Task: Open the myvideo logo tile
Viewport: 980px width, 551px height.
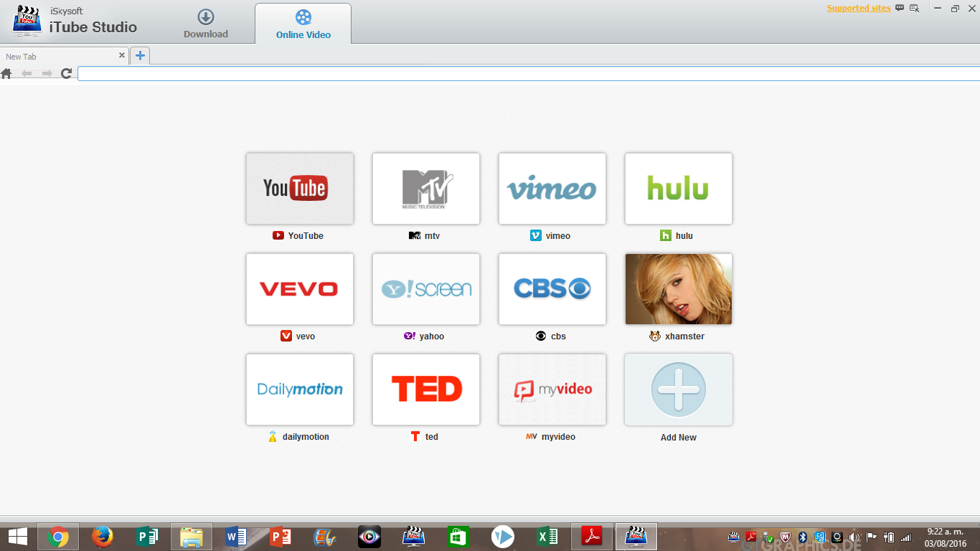Action: [552, 390]
